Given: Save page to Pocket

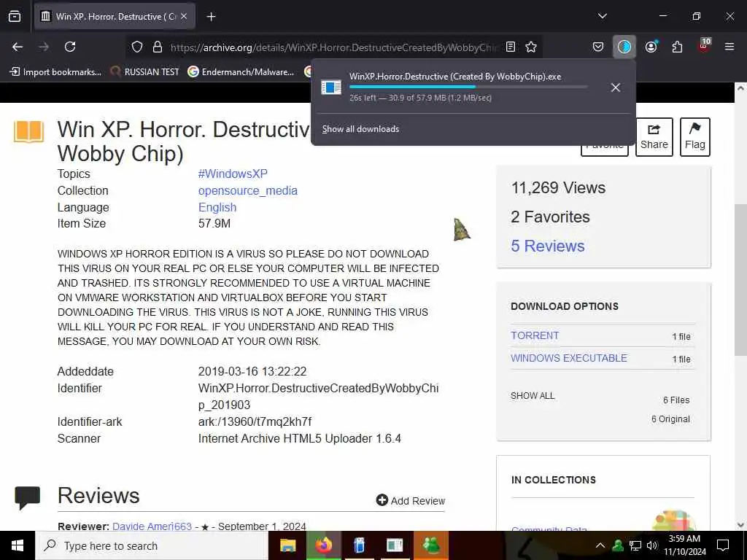Looking at the screenshot, I should [x=598, y=47].
